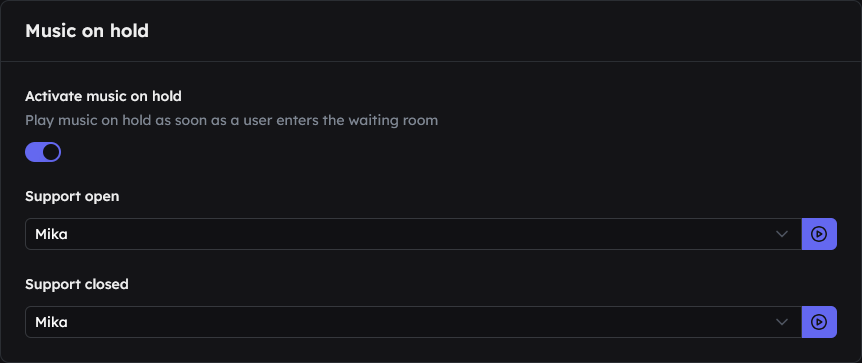Click the Activate music on hold label
The width and height of the screenshot is (862, 363).
[103, 96]
